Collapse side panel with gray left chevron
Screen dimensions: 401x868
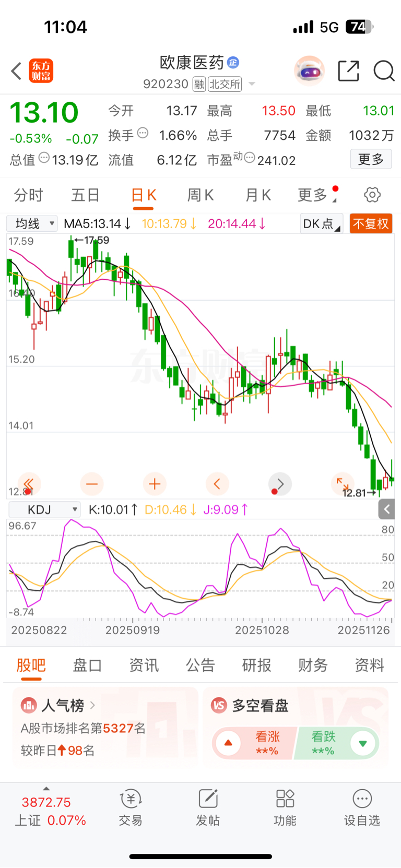pyautogui.click(x=386, y=509)
